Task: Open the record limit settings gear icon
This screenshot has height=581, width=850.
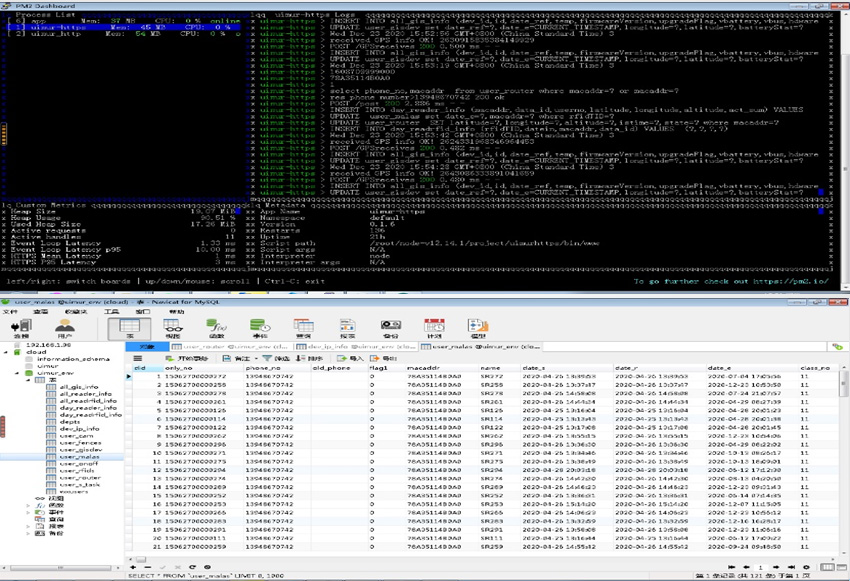Action: point(806,567)
